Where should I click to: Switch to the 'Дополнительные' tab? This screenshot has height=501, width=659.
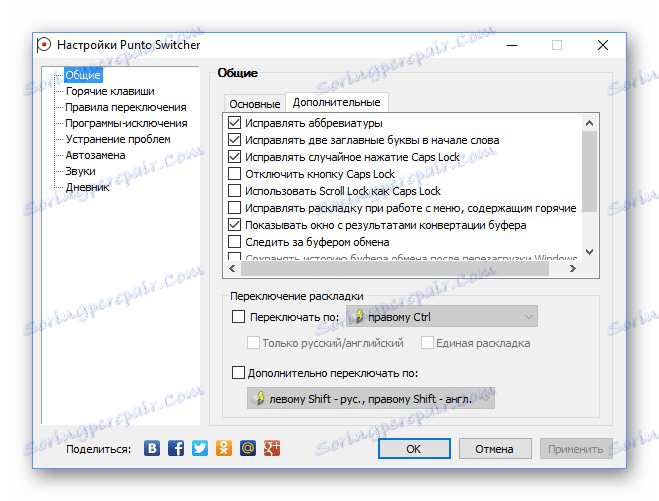(x=337, y=102)
